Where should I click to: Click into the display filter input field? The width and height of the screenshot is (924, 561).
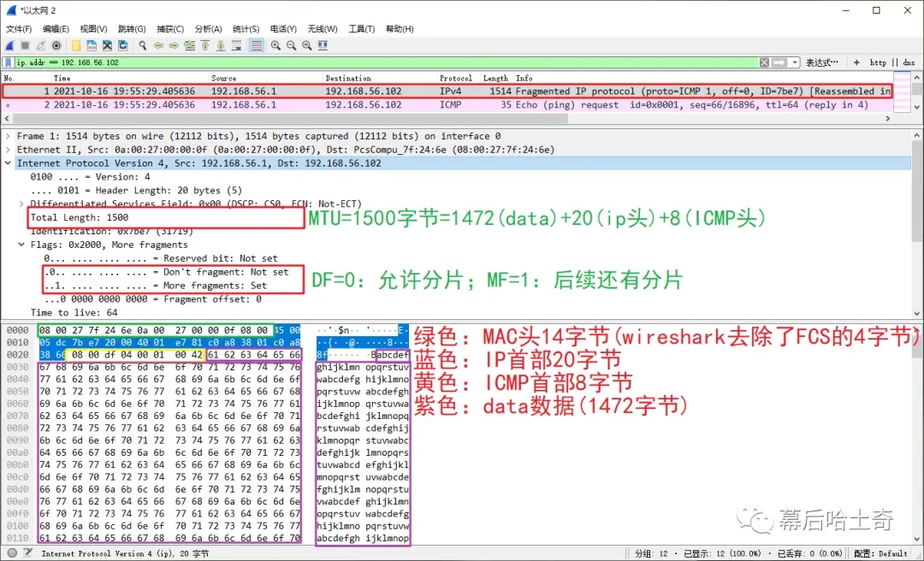pyautogui.click(x=385, y=62)
